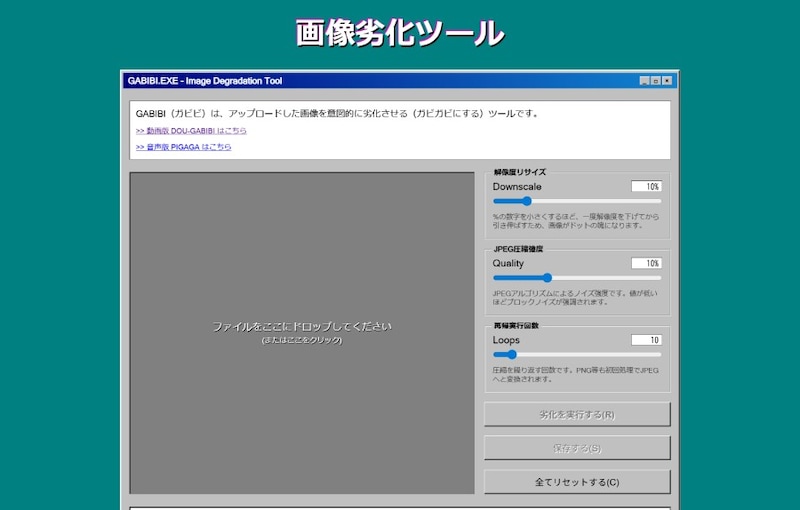Focus the Quality percentage input field

click(646, 263)
